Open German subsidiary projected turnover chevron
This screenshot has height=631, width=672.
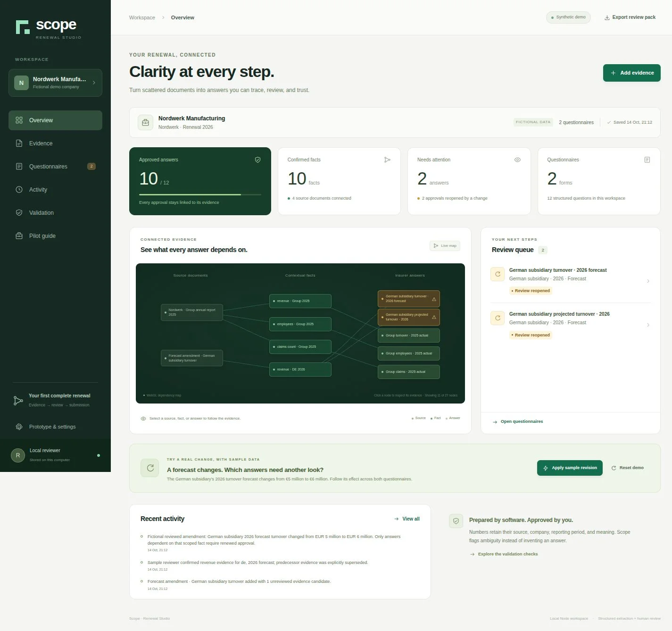[648, 325]
